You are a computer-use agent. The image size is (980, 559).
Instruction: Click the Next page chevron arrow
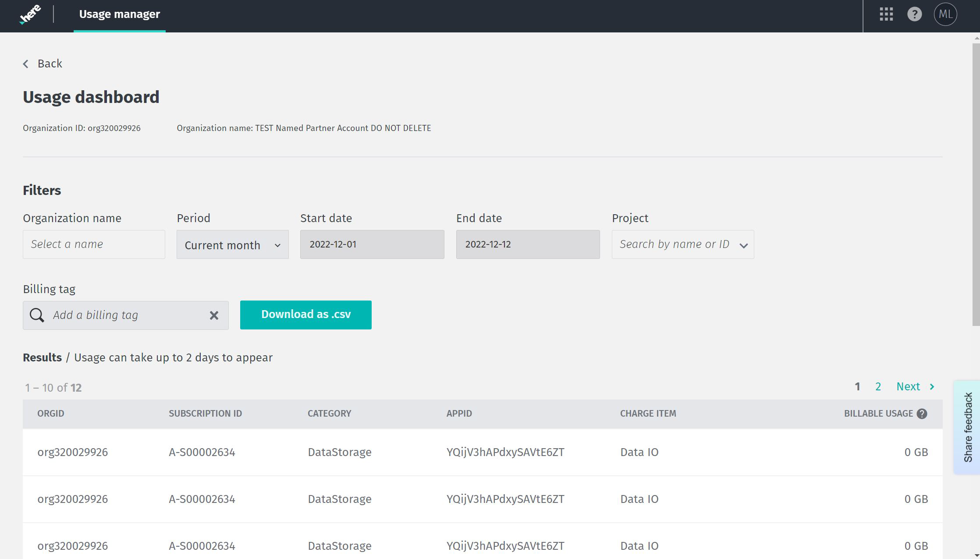click(932, 387)
